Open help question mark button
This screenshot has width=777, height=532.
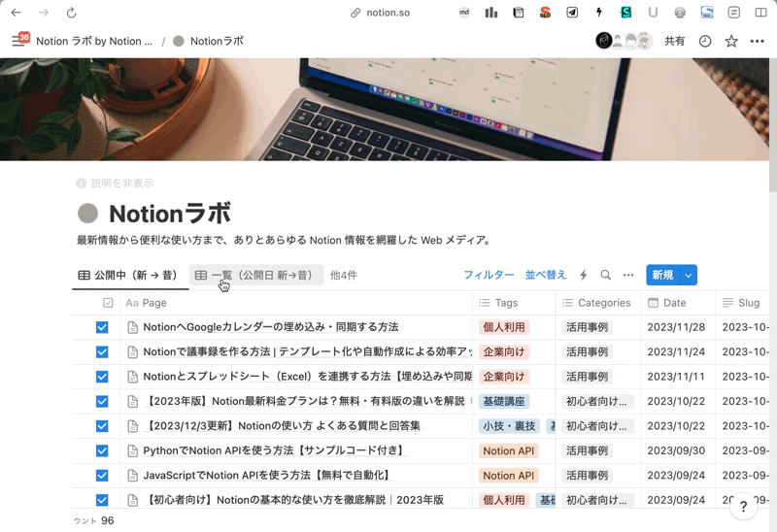[743, 506]
